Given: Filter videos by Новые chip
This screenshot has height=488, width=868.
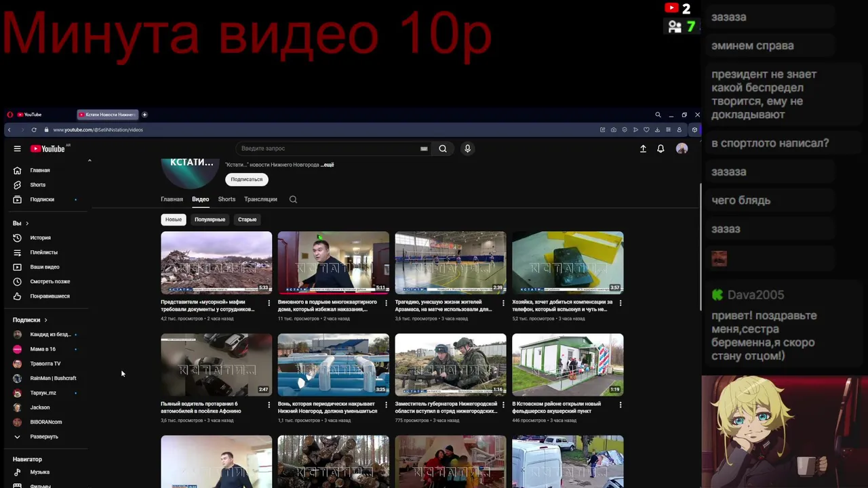Looking at the screenshot, I should (x=174, y=220).
